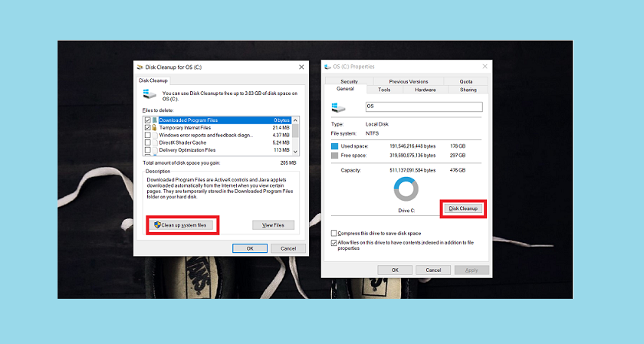Click the greyed Apply button in Properties
The image size is (644, 344).
(x=471, y=270)
